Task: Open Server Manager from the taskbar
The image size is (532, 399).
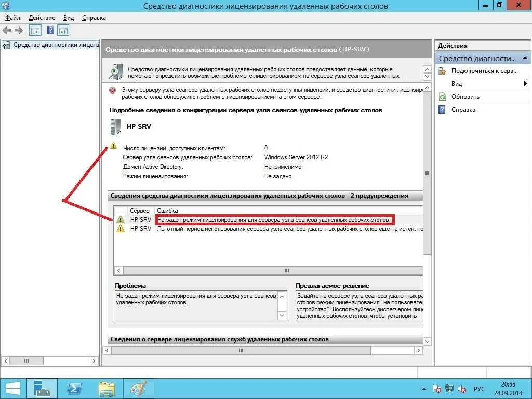Action: point(42,389)
